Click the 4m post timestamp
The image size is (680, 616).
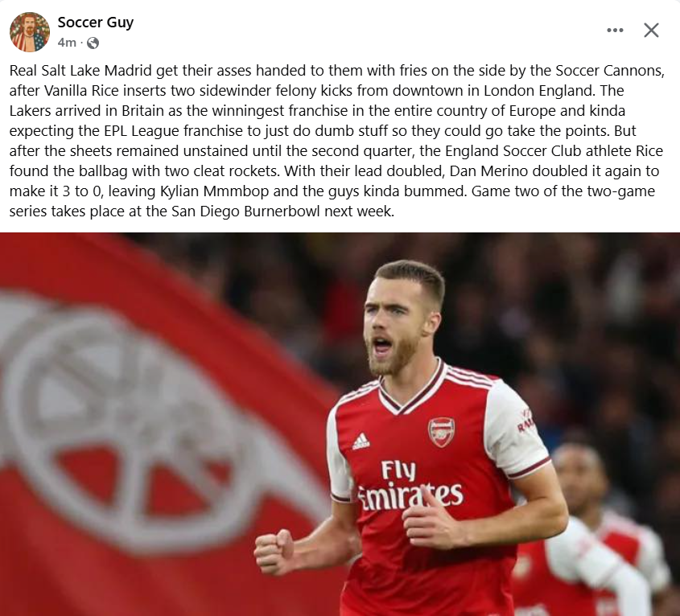(x=67, y=43)
